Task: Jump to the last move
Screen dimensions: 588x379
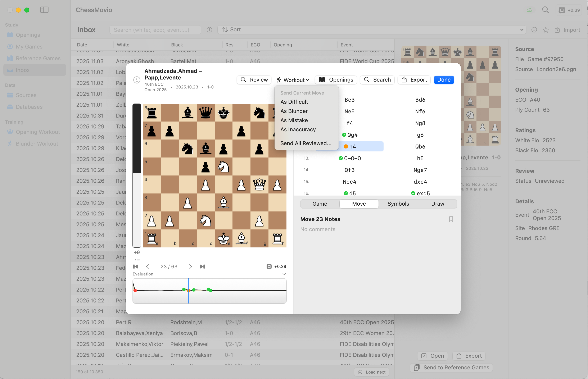Action: (202, 266)
